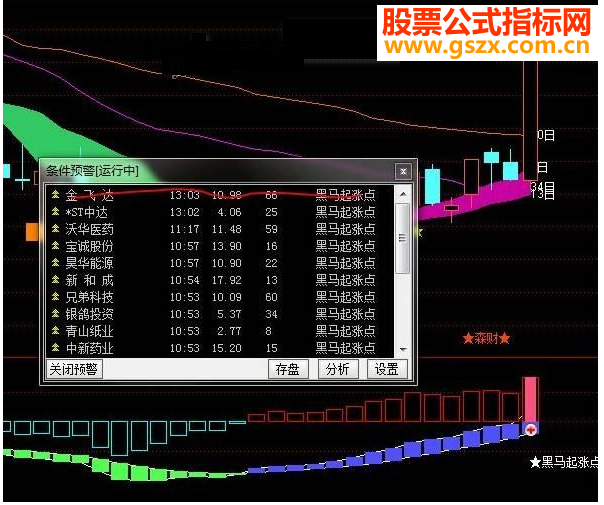The image size is (604, 505).
Task: Click the icon beside 新和成
Action: point(56,280)
